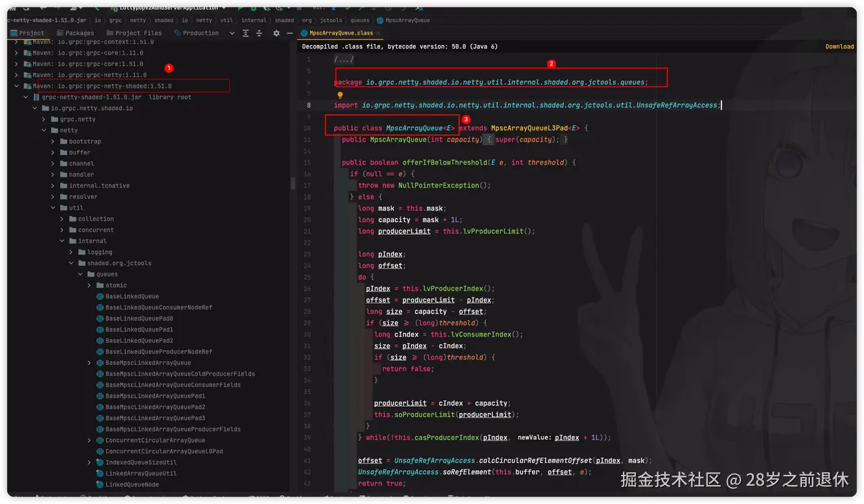Screen dimensions: 864x504
Task: Click BaseLinkedQueuePad0 class icon
Action: pos(100,318)
